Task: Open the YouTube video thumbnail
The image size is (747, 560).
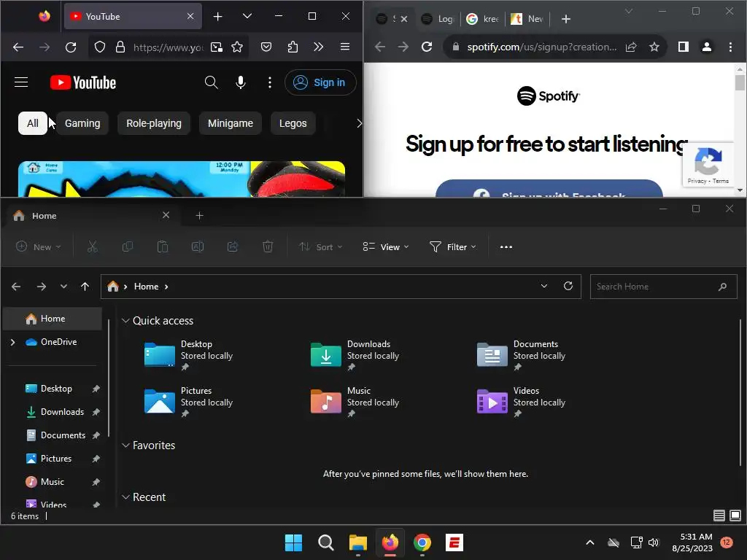Action: [x=182, y=179]
